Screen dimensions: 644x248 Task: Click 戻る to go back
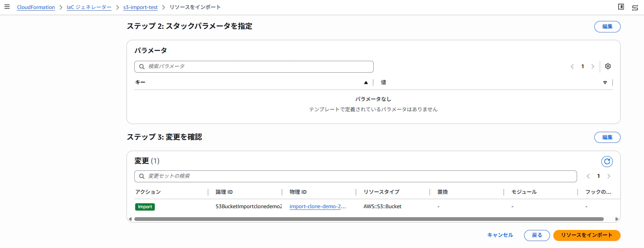[537, 235]
